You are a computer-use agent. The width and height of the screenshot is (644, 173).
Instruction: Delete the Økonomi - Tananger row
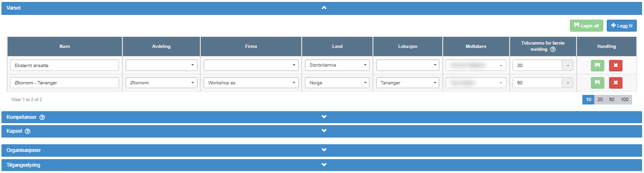click(x=616, y=83)
